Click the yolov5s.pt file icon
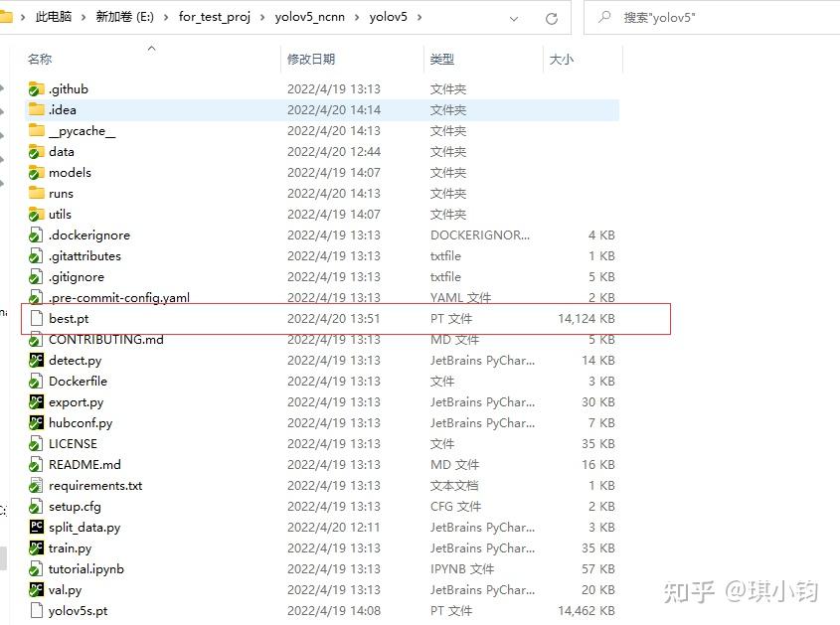 tap(37, 611)
